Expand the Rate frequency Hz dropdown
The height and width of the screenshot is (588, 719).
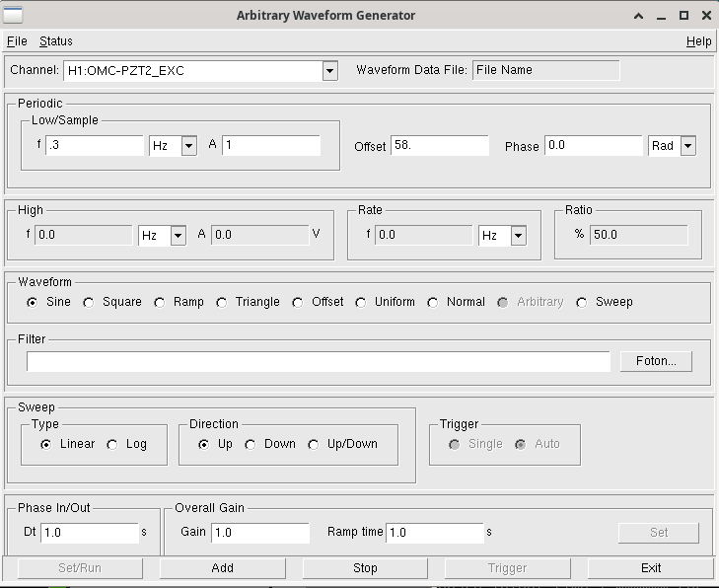click(518, 236)
